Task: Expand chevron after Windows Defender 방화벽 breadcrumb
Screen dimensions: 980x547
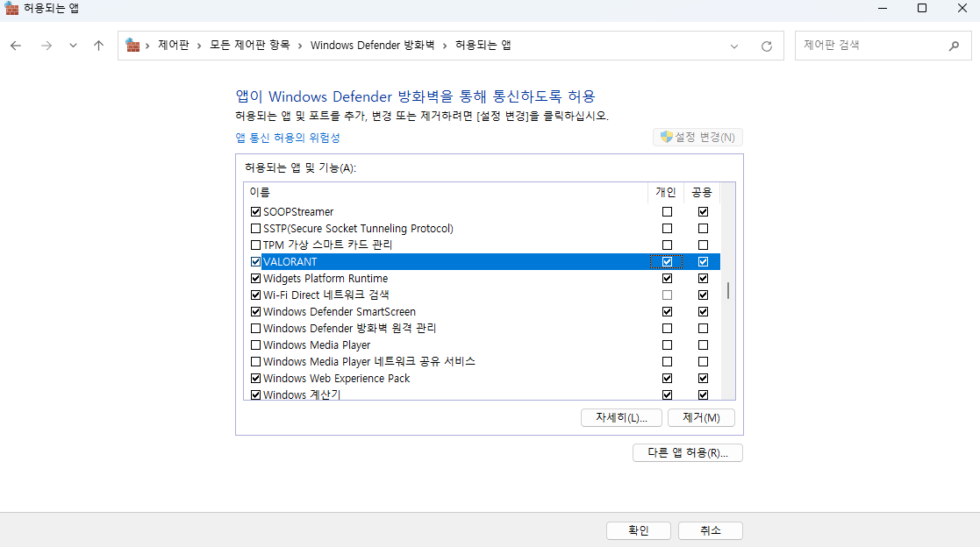Action: click(x=445, y=46)
